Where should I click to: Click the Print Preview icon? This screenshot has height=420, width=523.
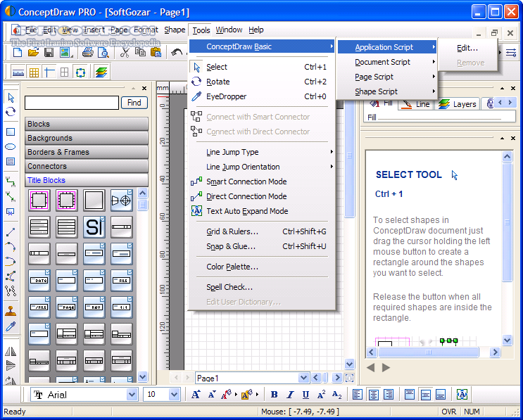pyautogui.click(x=103, y=52)
